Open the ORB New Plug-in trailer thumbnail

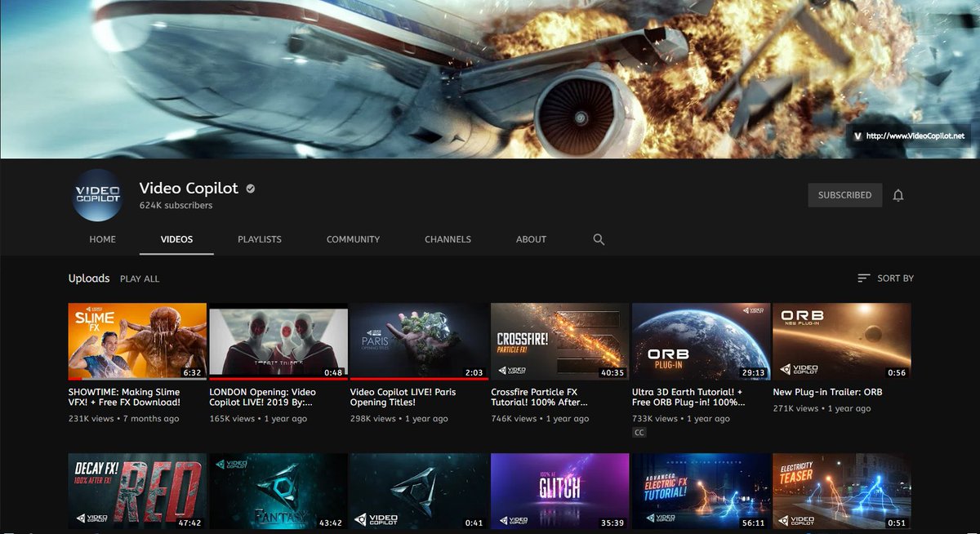(x=842, y=342)
